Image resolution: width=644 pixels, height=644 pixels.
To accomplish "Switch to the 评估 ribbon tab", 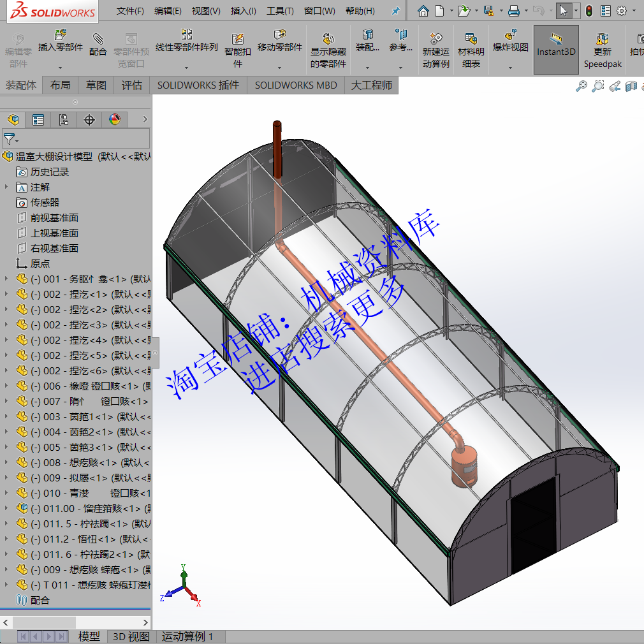I will pos(132,85).
